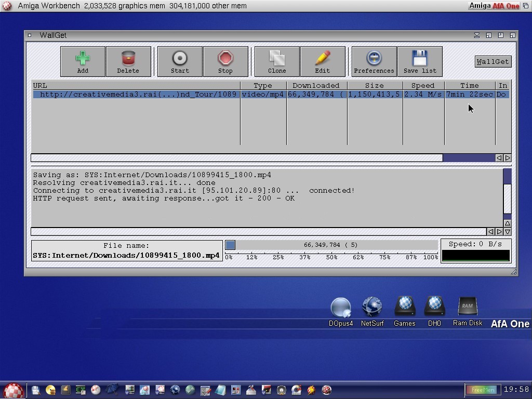The width and height of the screenshot is (532, 399).
Task: Click the Downloaded column header
Action: point(316,85)
